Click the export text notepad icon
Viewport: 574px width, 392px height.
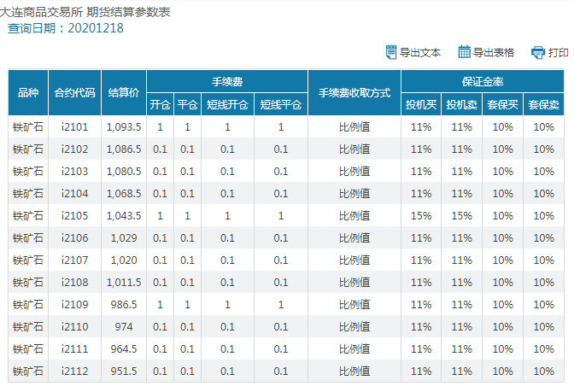[391, 52]
